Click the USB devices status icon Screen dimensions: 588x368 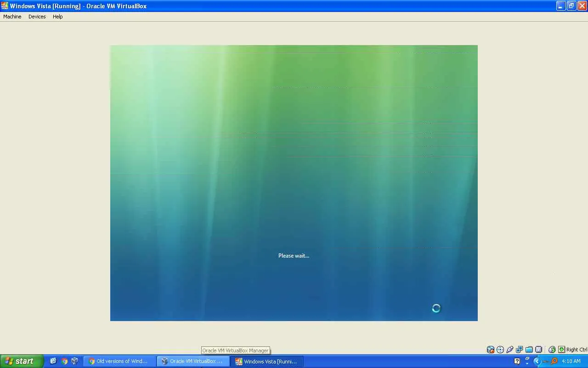point(510,350)
